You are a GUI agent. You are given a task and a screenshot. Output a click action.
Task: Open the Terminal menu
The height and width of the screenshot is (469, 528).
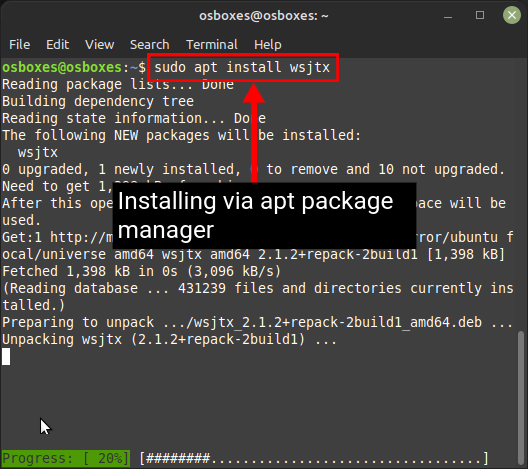pos(212,44)
